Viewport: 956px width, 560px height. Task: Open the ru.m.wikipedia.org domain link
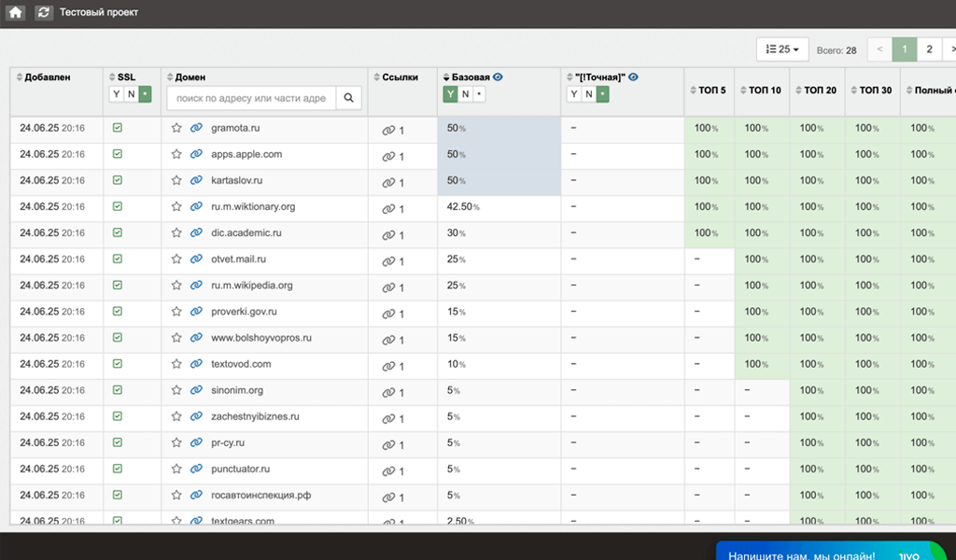click(x=196, y=286)
